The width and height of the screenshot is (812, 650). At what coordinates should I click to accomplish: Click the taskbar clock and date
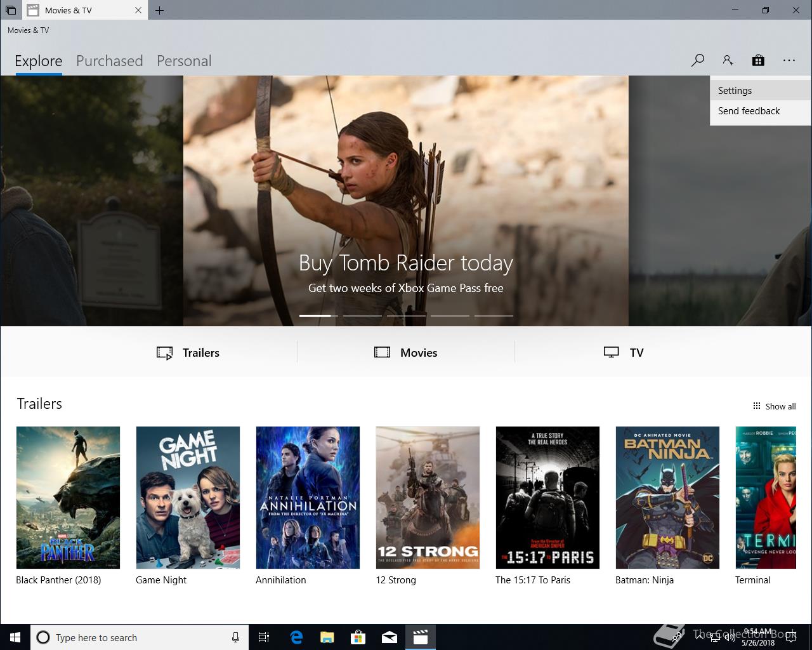click(x=759, y=637)
